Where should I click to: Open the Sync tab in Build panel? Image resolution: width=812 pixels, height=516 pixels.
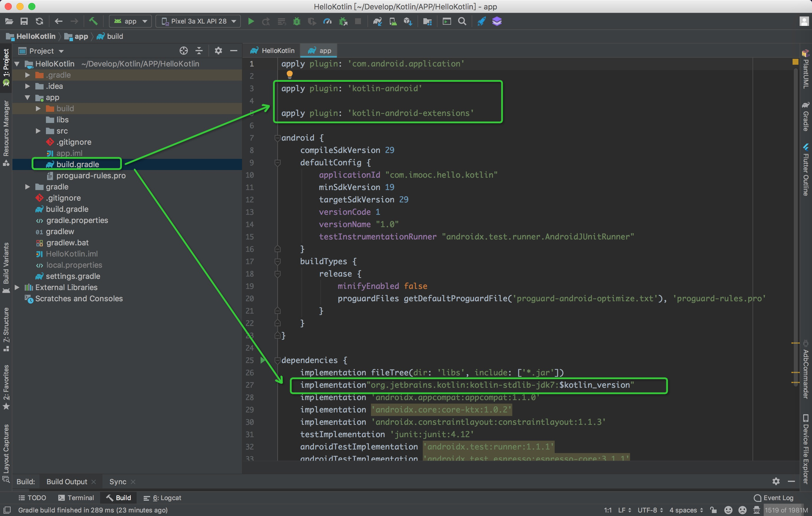[118, 482]
